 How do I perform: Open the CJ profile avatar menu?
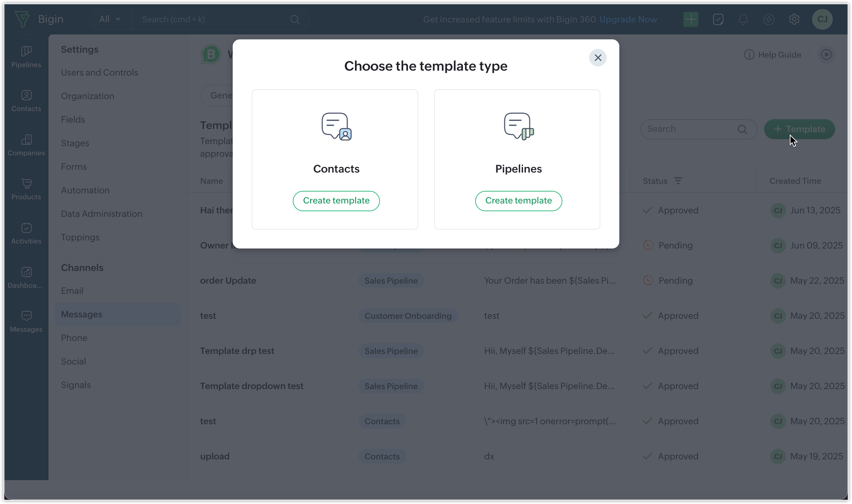[x=822, y=19]
